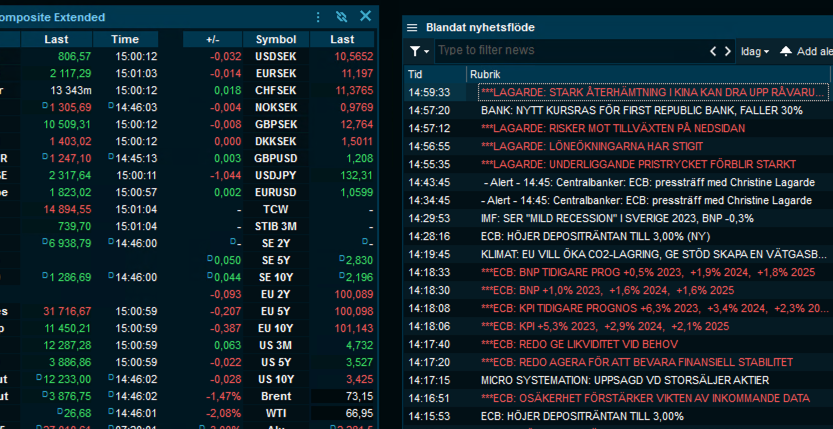Sort by the Symbol column header
Viewport: 833px width, 429px height.
(x=275, y=39)
